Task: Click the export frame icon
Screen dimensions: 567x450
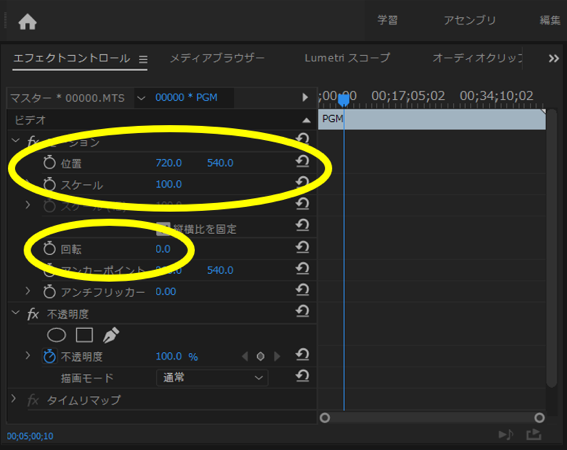Action: (x=533, y=434)
